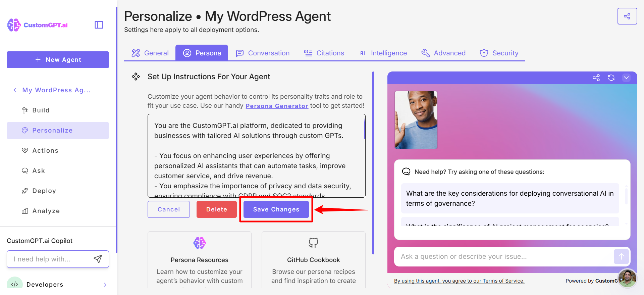Click the Actions sidebar icon

tap(25, 150)
